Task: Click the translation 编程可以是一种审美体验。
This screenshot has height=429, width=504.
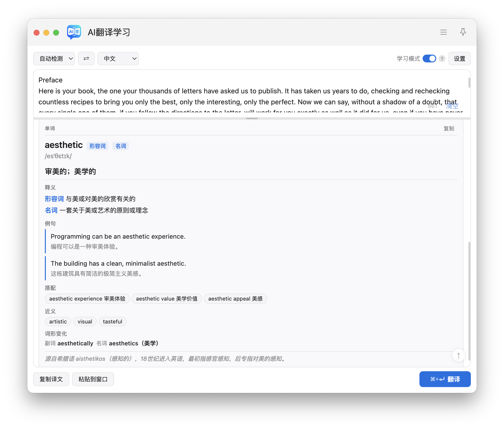Action: coord(85,246)
